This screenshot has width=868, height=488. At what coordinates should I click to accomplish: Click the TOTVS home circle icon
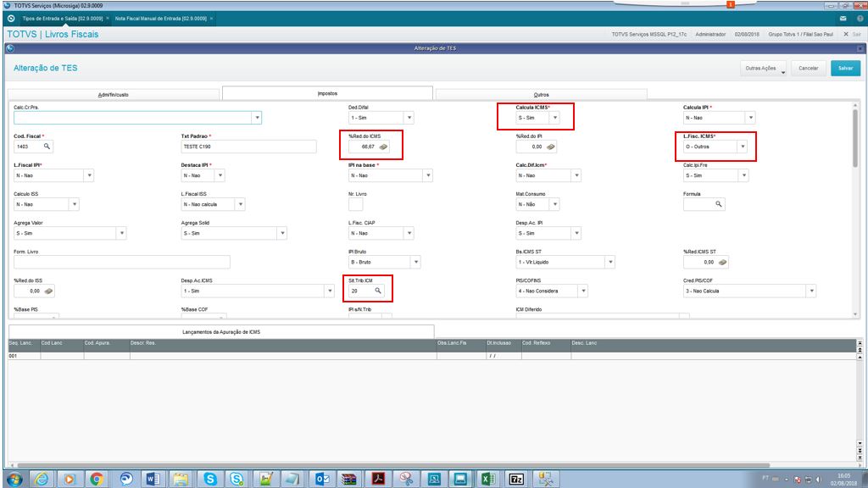click(x=11, y=19)
